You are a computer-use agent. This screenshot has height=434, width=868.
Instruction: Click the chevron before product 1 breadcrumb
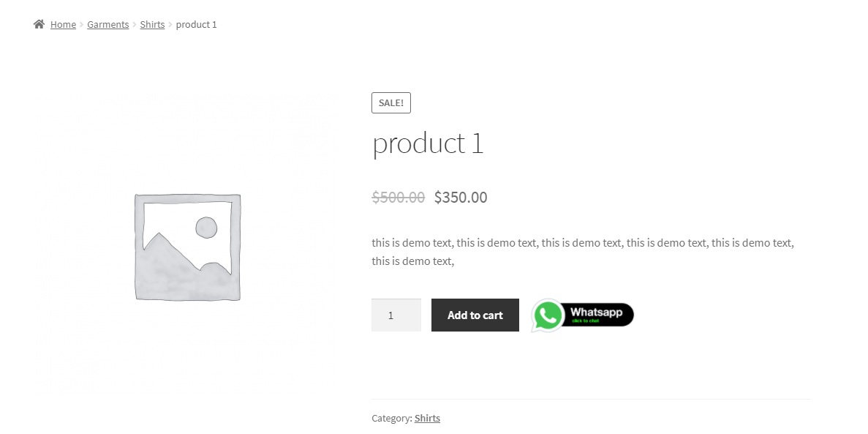(x=170, y=24)
